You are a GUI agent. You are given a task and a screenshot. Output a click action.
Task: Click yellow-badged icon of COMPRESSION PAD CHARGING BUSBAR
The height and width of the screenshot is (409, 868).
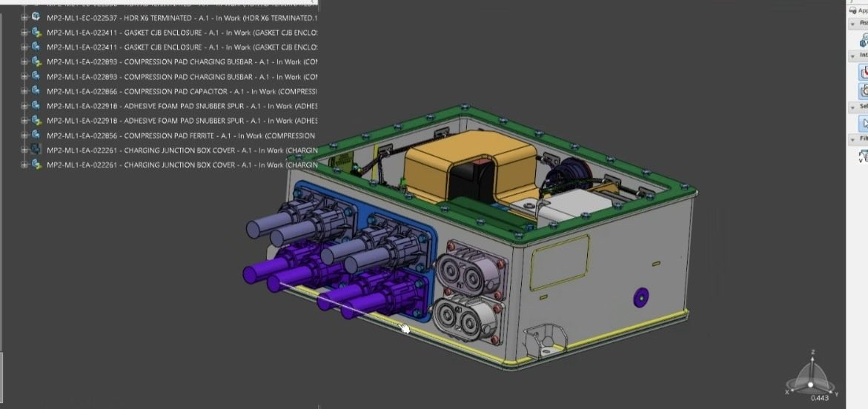tap(36, 61)
